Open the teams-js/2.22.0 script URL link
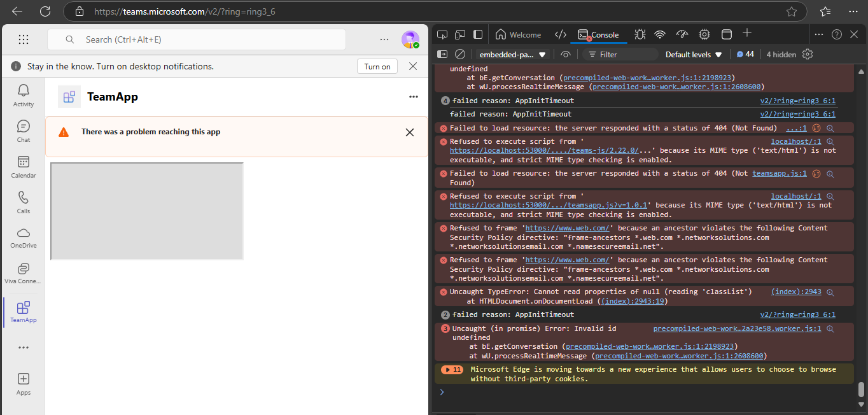 coord(552,151)
